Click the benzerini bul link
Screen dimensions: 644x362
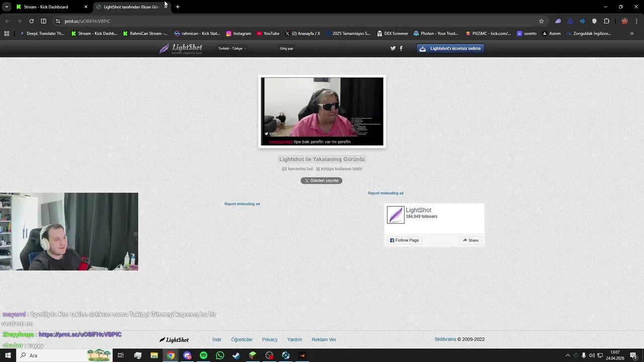click(297, 169)
